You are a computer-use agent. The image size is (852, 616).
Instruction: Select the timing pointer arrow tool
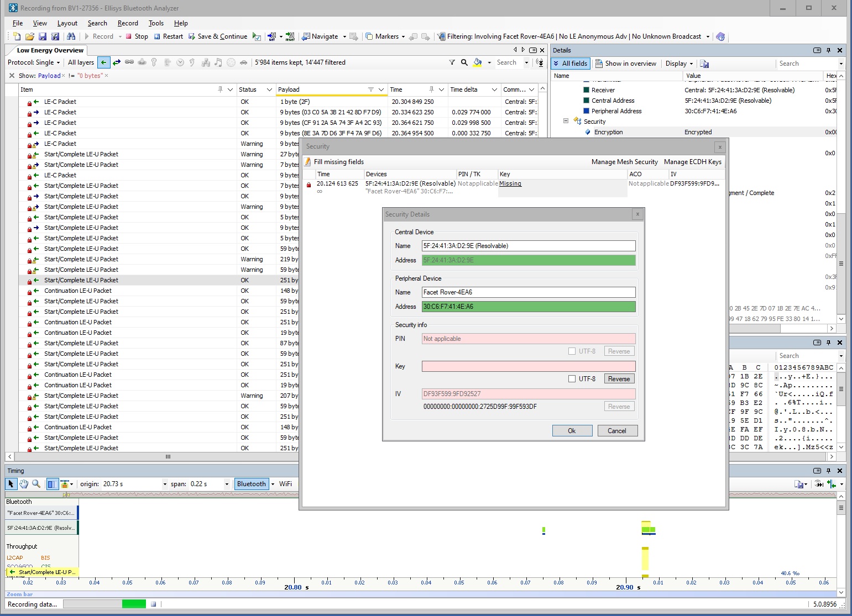(x=11, y=484)
